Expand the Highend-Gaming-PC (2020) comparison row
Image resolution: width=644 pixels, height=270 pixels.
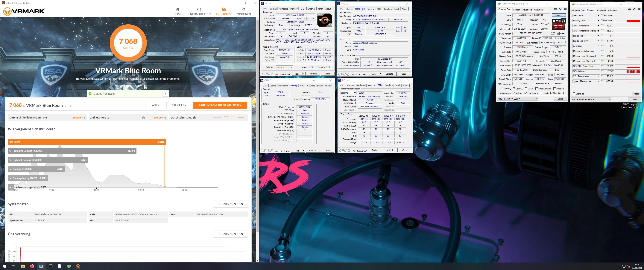pos(48,160)
